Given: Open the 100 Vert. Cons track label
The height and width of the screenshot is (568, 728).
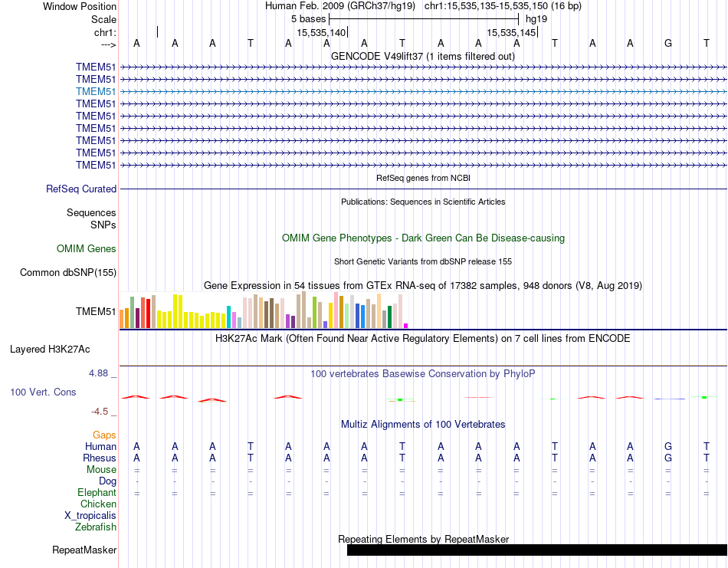Looking at the screenshot, I should coord(43,392).
